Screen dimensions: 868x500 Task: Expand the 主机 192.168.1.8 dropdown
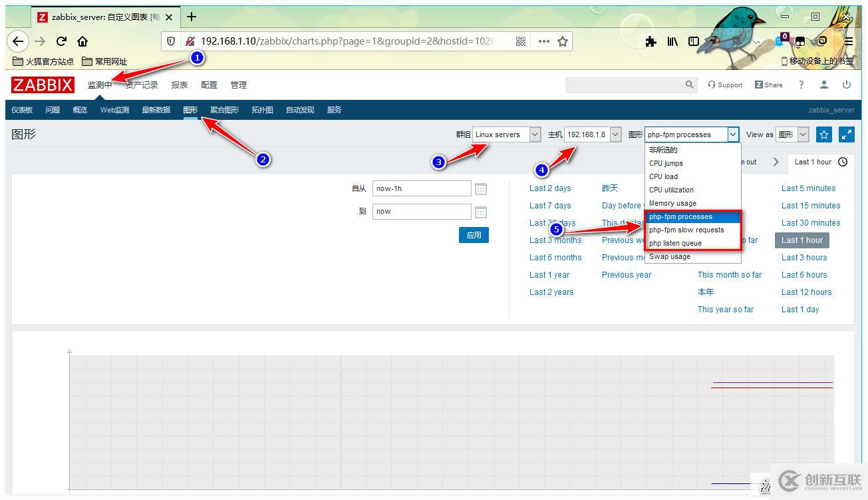click(615, 134)
